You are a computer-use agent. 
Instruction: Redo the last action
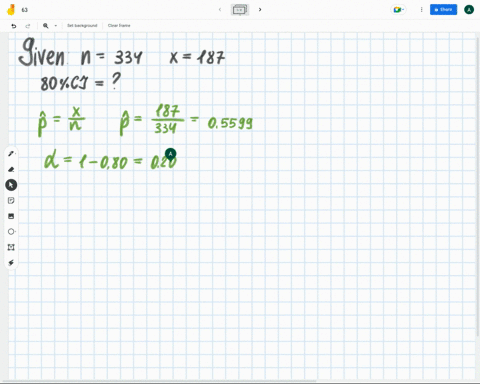[x=28, y=26]
